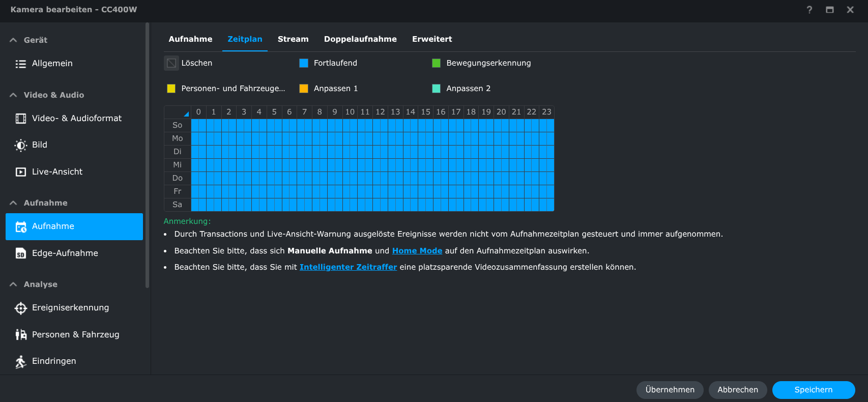
Task: Collapse the Analyse section
Action: pos(13,284)
